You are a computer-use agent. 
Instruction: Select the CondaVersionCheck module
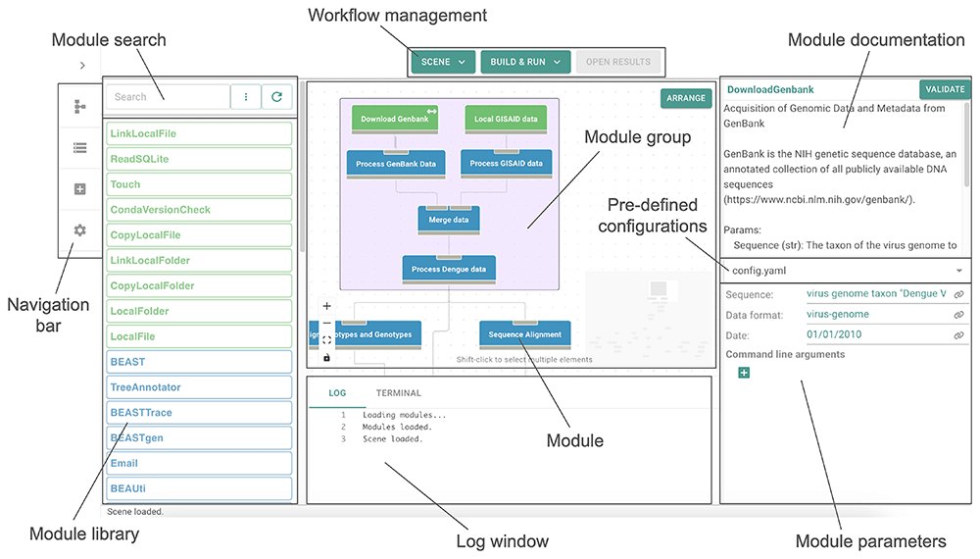(x=199, y=210)
